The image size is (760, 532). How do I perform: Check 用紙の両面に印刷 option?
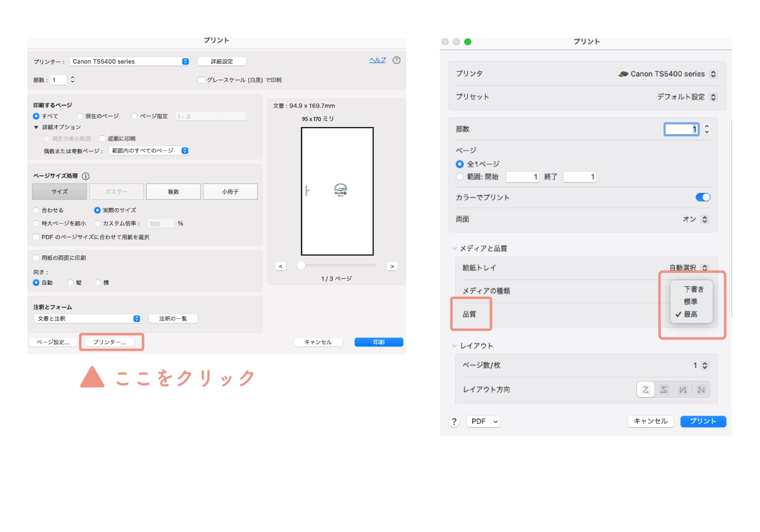pyautogui.click(x=36, y=258)
